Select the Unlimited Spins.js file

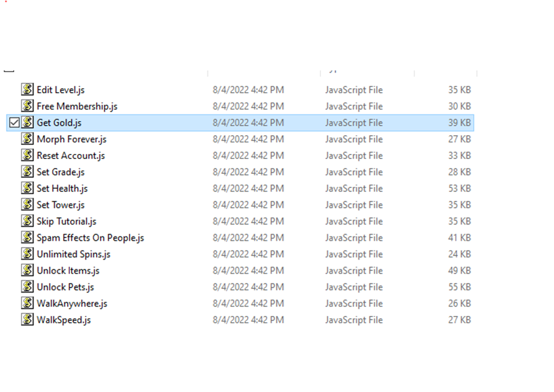(x=73, y=255)
